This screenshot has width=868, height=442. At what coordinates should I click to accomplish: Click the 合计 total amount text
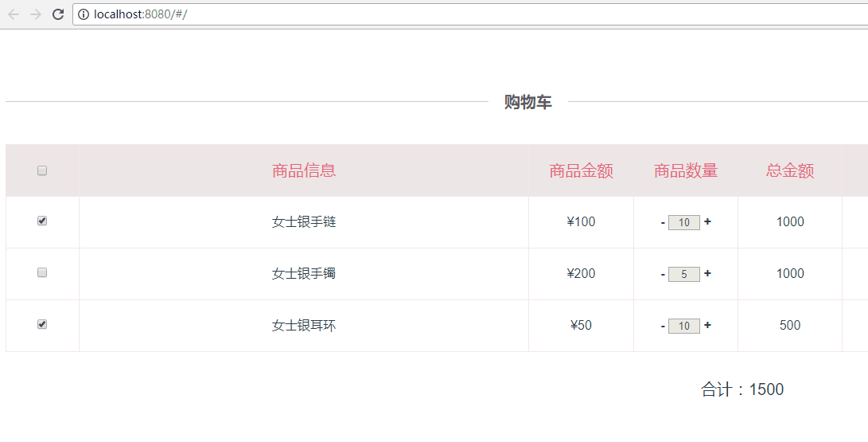pos(741,389)
